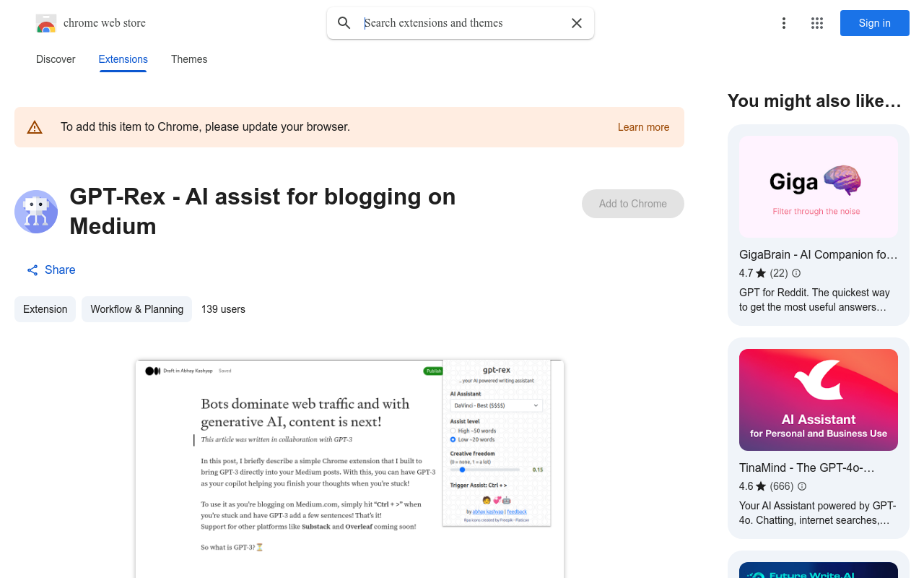Click the star icon next to 4.6 rating

pos(761,486)
